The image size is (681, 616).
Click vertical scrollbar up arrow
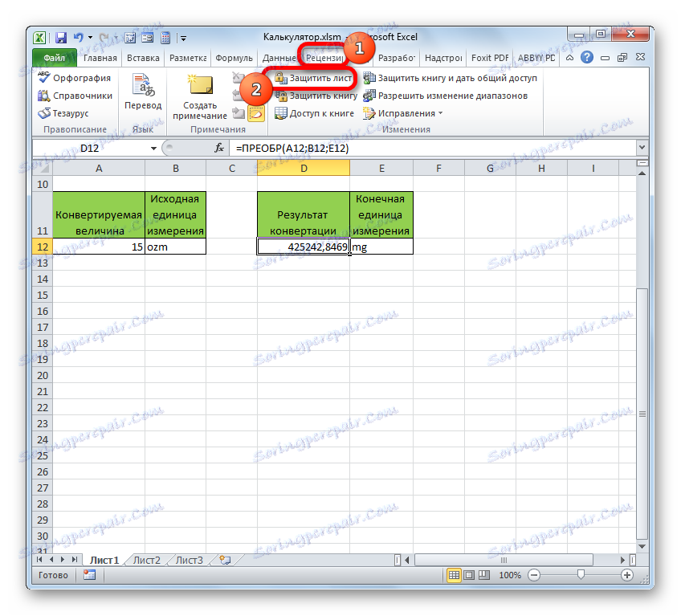(x=642, y=173)
